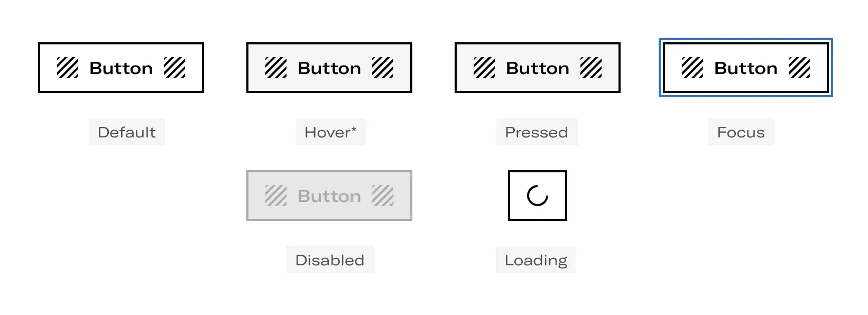Viewport: 868px width, 315px height.
Task: Click the right striped icon in Hover button
Action: 383,68
